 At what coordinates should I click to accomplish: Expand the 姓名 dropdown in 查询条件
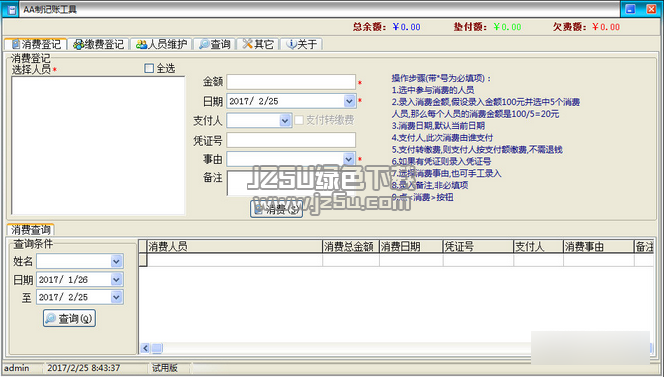116,261
